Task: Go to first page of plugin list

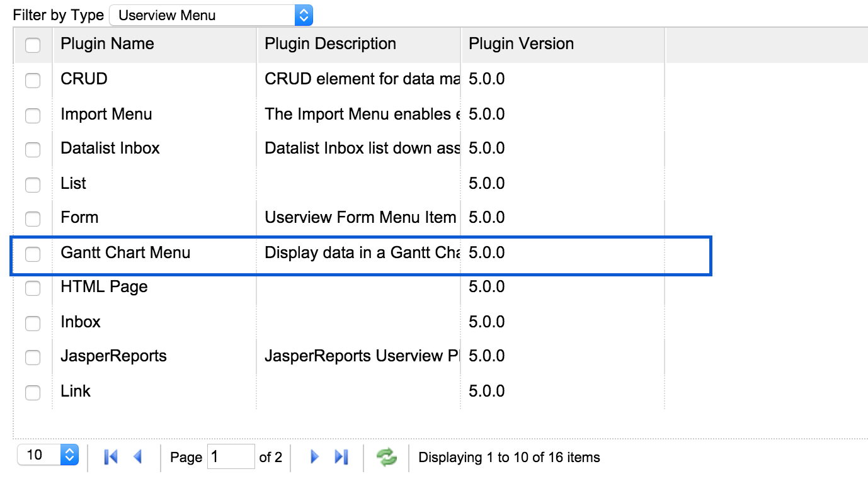Action: pos(111,457)
